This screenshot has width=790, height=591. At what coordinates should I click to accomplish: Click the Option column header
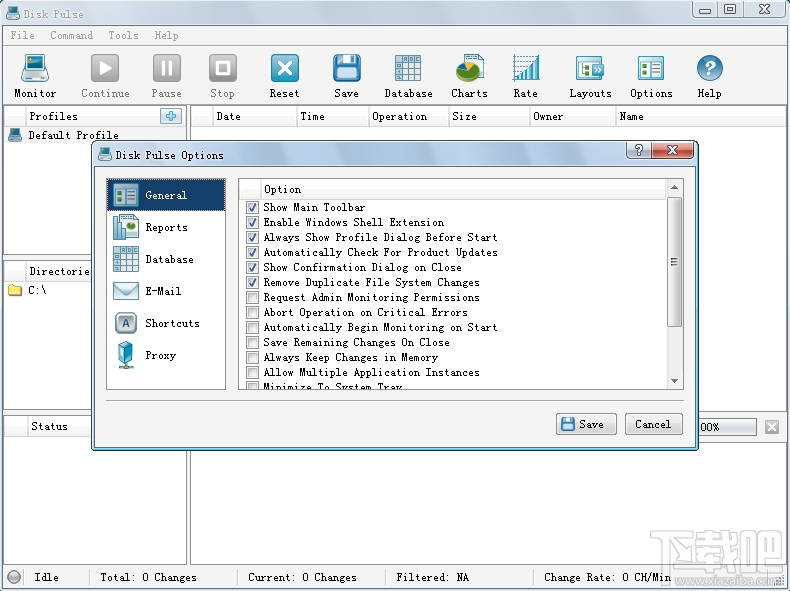tap(463, 189)
